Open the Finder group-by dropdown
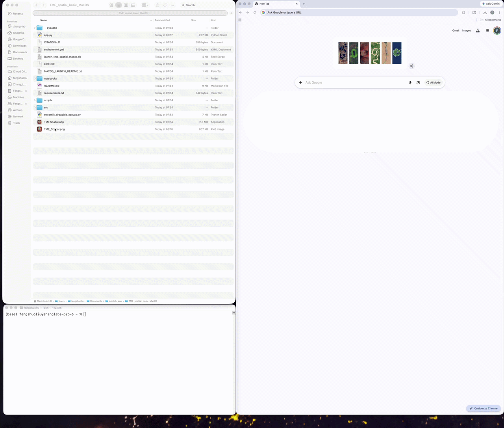The height and width of the screenshot is (428, 504). point(145,5)
